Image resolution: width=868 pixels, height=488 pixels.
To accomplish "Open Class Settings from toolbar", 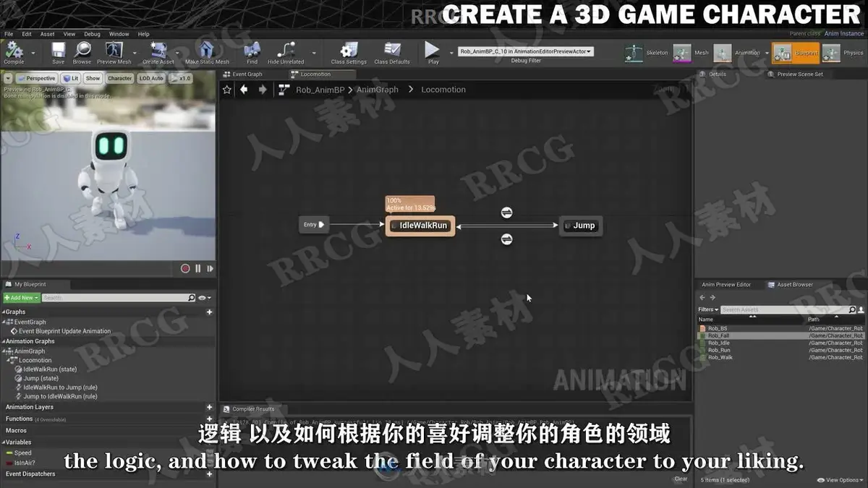I will (349, 50).
